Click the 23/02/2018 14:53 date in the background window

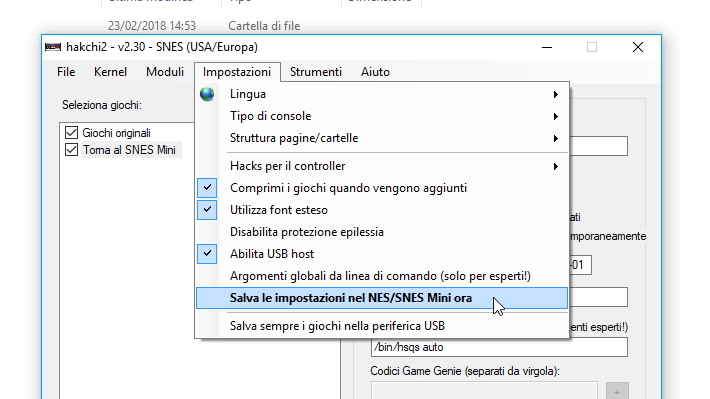(x=152, y=26)
